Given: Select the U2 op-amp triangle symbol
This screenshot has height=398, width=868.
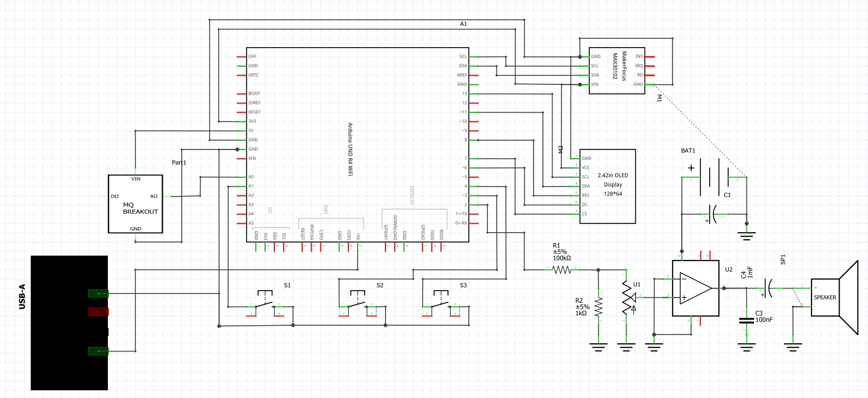Looking at the screenshot, I should (695, 288).
